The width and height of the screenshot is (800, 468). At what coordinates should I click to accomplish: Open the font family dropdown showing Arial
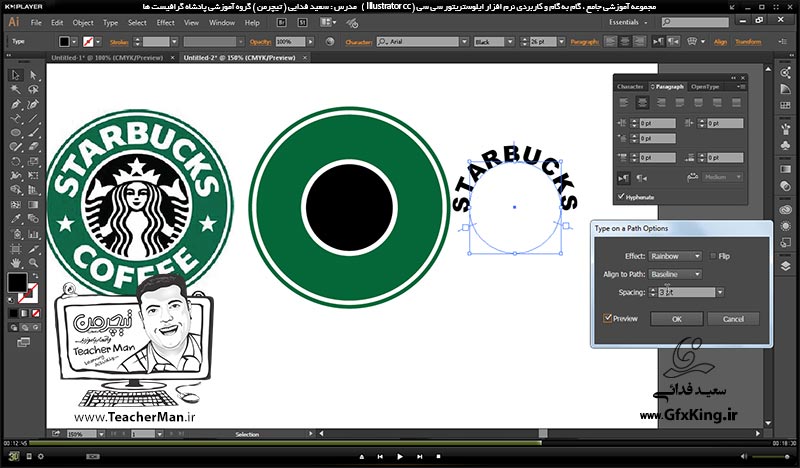point(464,42)
